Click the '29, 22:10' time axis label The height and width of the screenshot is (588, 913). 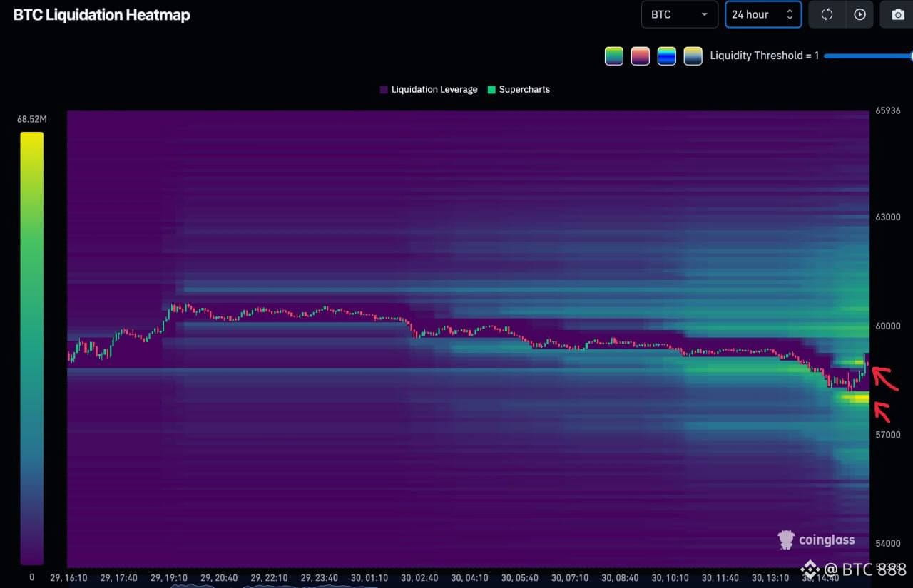[269, 577]
